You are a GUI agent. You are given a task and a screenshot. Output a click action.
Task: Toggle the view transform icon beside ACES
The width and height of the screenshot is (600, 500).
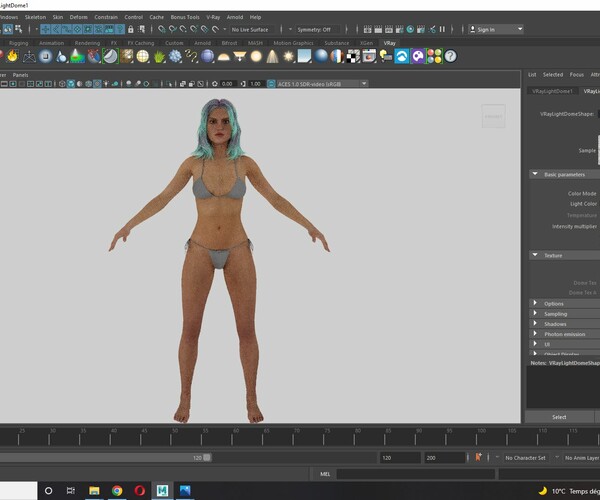(271, 83)
